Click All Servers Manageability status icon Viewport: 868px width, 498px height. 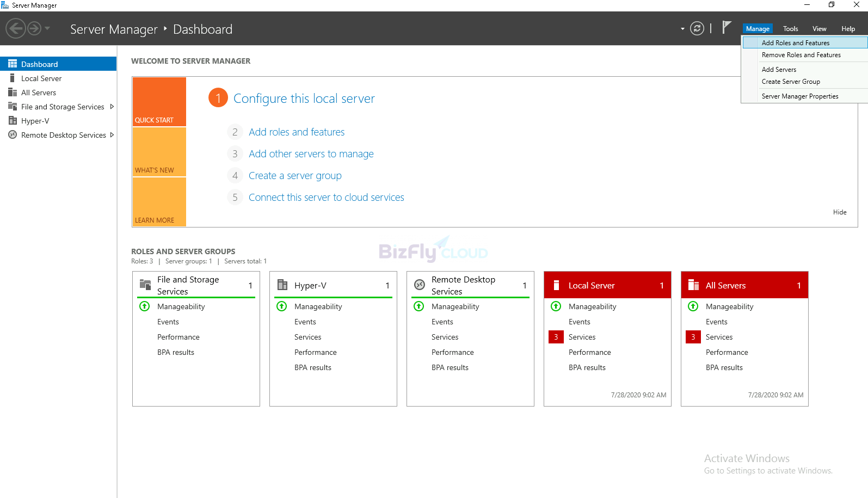pos(693,306)
